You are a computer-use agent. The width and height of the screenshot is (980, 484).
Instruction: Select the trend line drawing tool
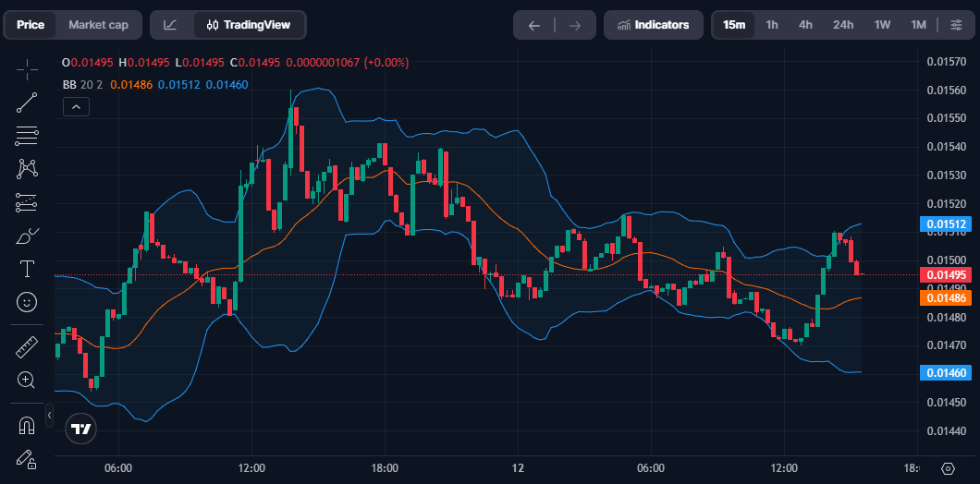27,103
